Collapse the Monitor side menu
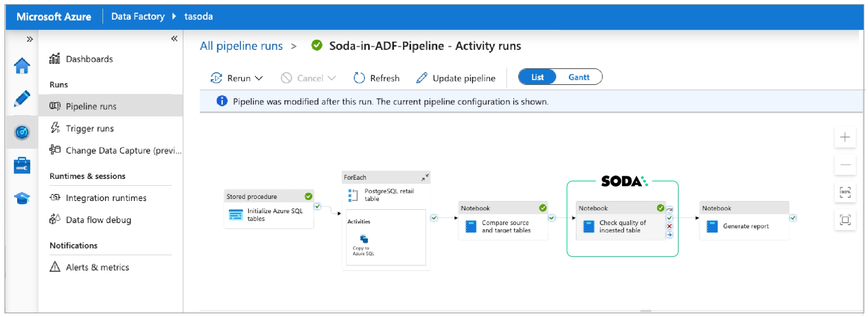 click(174, 39)
